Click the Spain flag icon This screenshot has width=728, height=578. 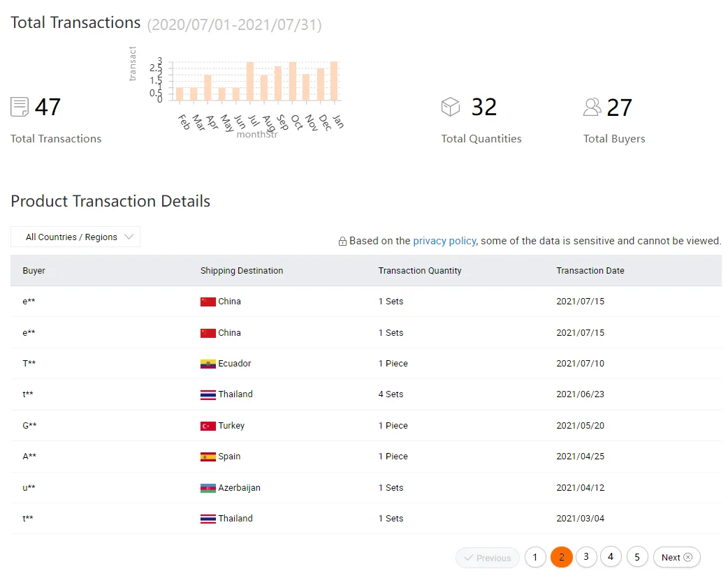[x=208, y=457]
